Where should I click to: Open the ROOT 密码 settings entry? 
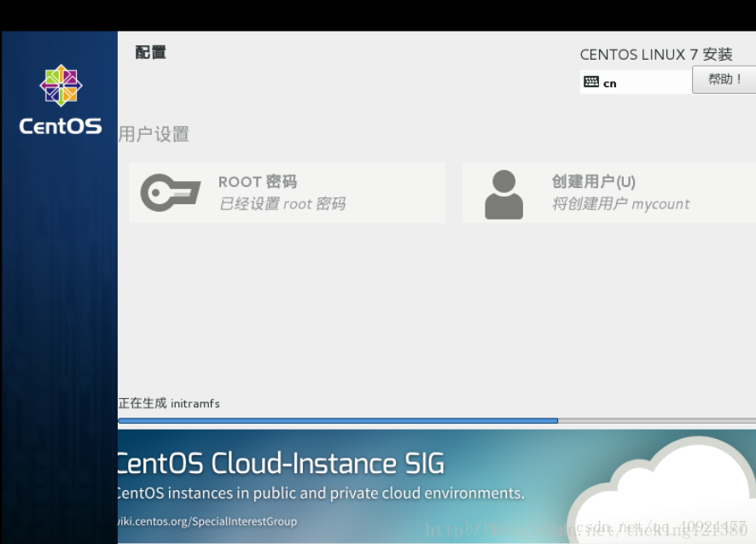tap(287, 193)
